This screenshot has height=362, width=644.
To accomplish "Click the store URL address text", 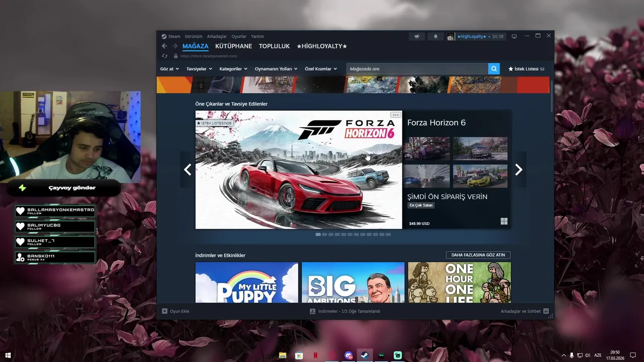I will pos(208,56).
